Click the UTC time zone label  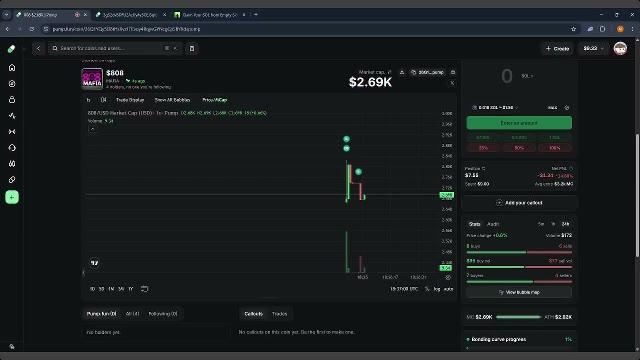(404, 289)
